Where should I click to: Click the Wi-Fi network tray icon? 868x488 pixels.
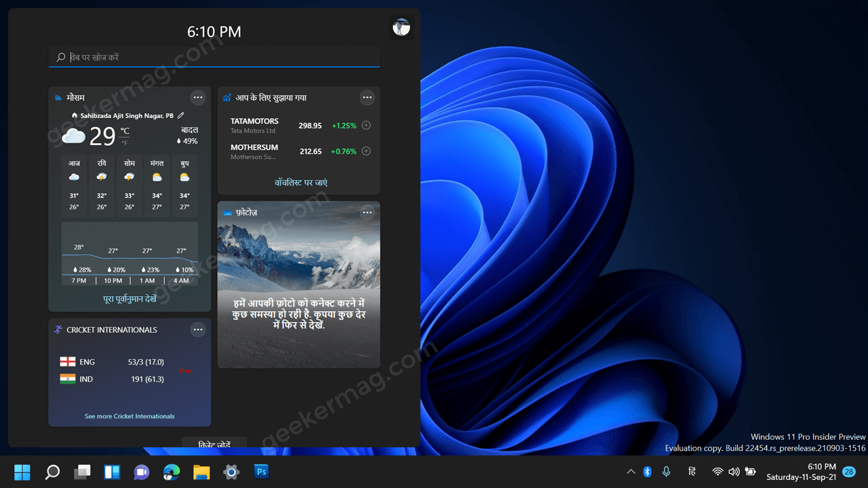(x=717, y=472)
